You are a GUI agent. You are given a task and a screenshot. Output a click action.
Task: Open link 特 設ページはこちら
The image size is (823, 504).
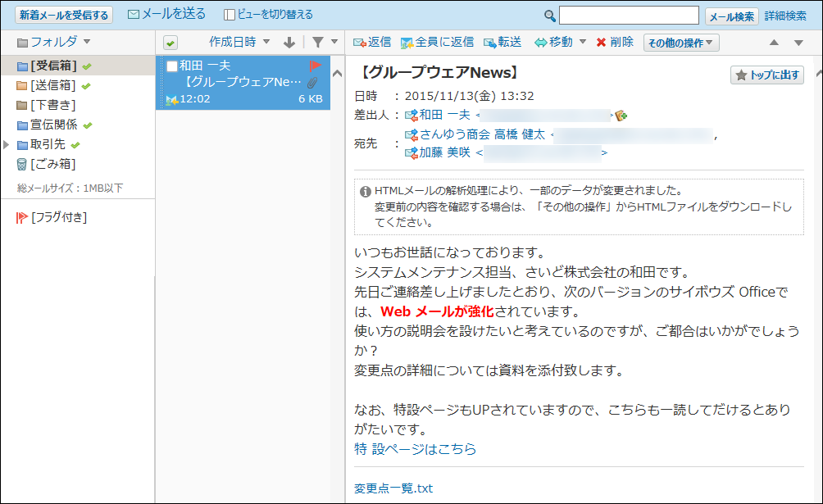click(x=415, y=449)
